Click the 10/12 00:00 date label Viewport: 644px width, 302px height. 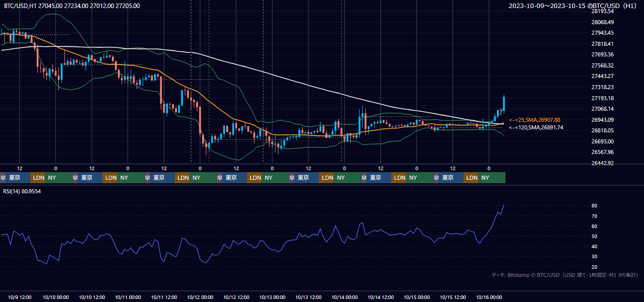pyautogui.click(x=200, y=297)
